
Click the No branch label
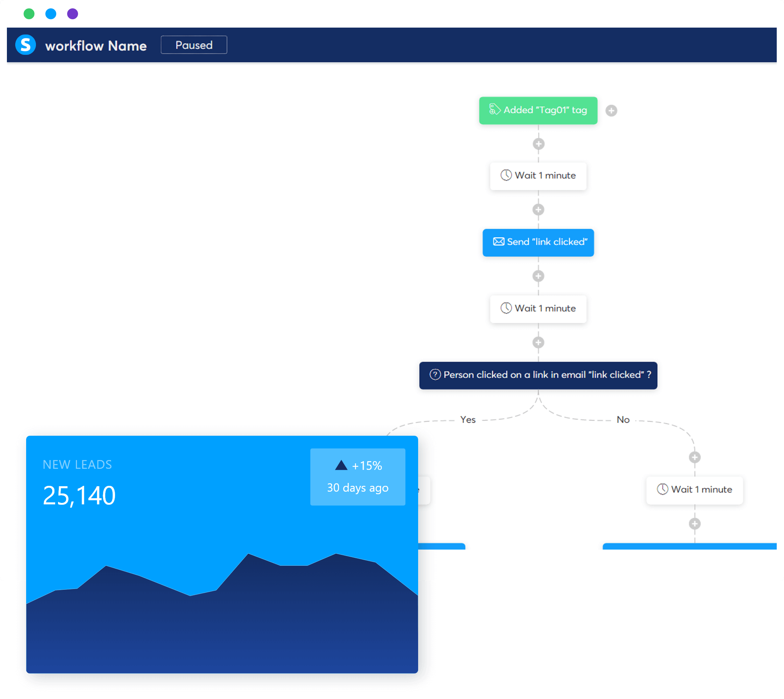click(622, 420)
